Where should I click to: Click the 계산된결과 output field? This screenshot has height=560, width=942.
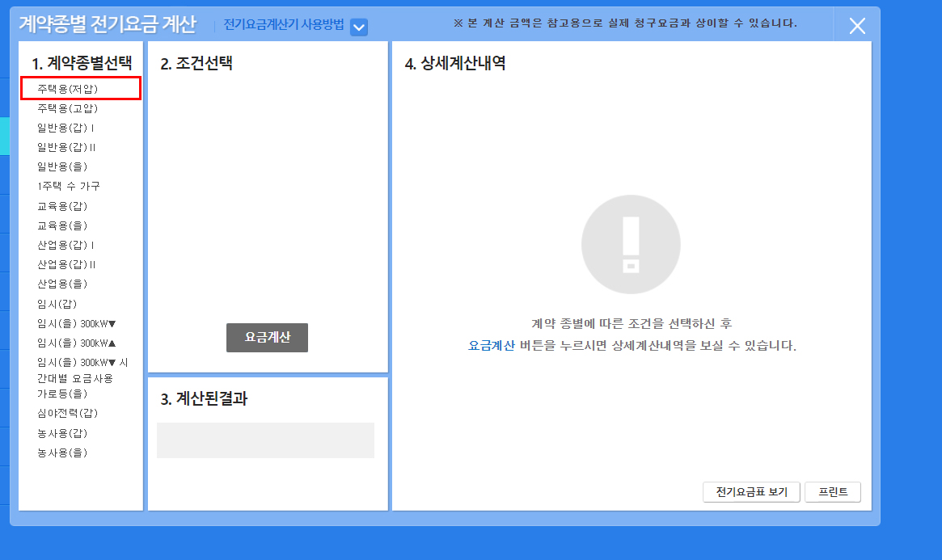(x=265, y=440)
